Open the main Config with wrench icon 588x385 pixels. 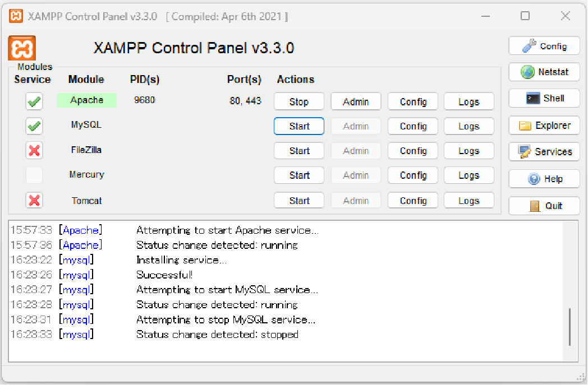(544, 46)
